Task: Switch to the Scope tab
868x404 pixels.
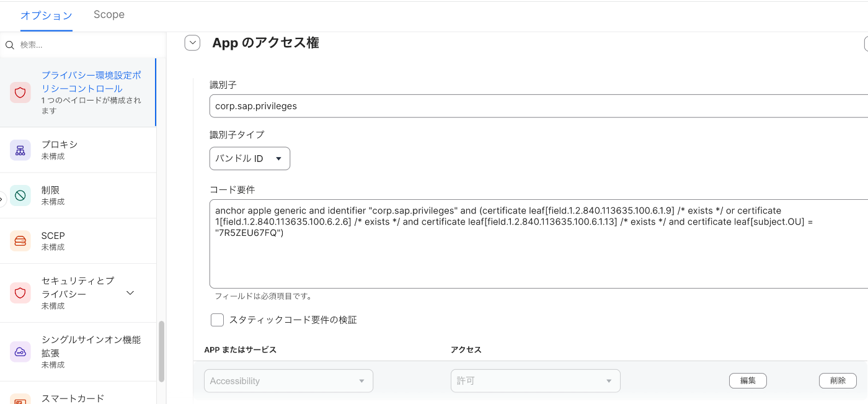Action: (x=109, y=15)
